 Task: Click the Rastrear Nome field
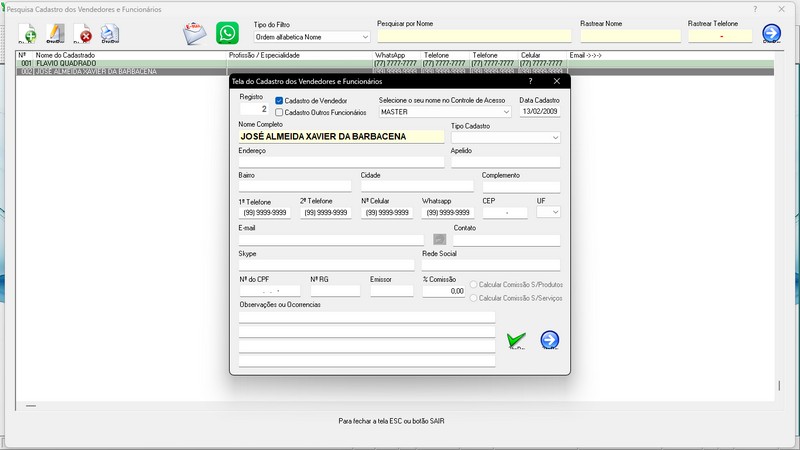[631, 36]
